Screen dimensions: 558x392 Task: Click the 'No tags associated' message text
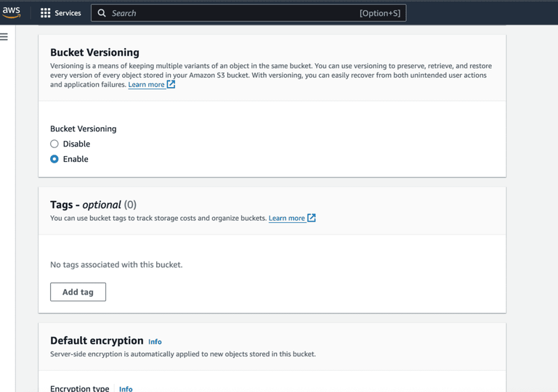[116, 265]
